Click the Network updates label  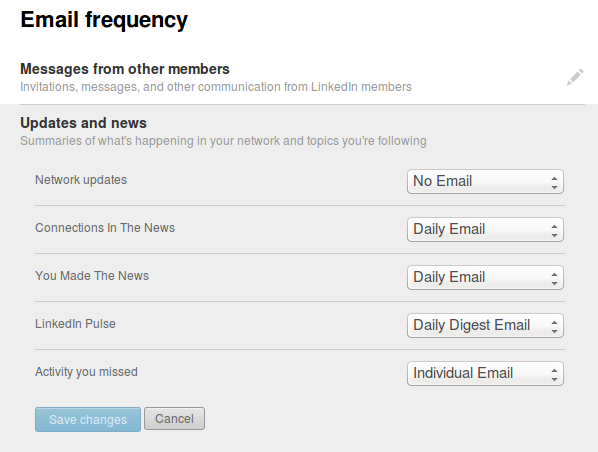[x=81, y=180]
